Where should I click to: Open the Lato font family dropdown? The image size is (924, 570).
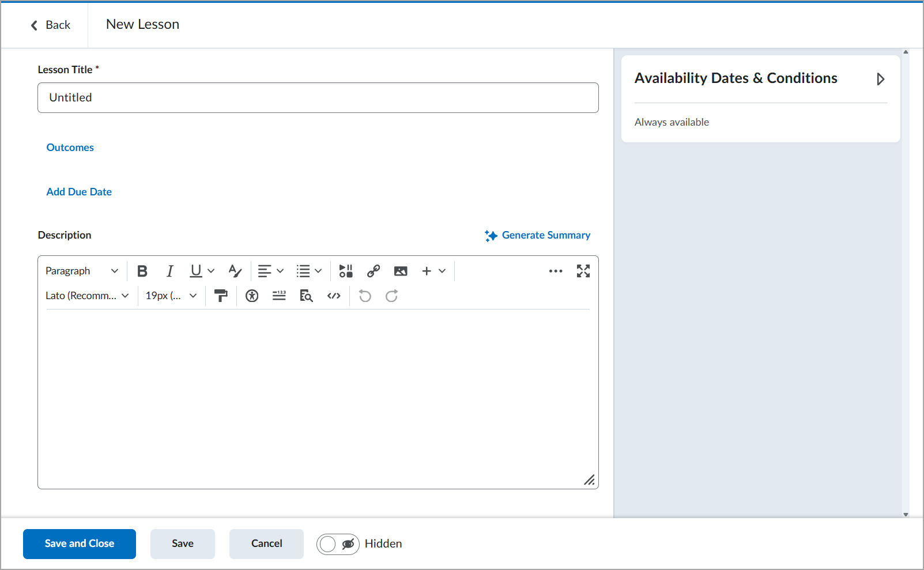[x=87, y=296]
